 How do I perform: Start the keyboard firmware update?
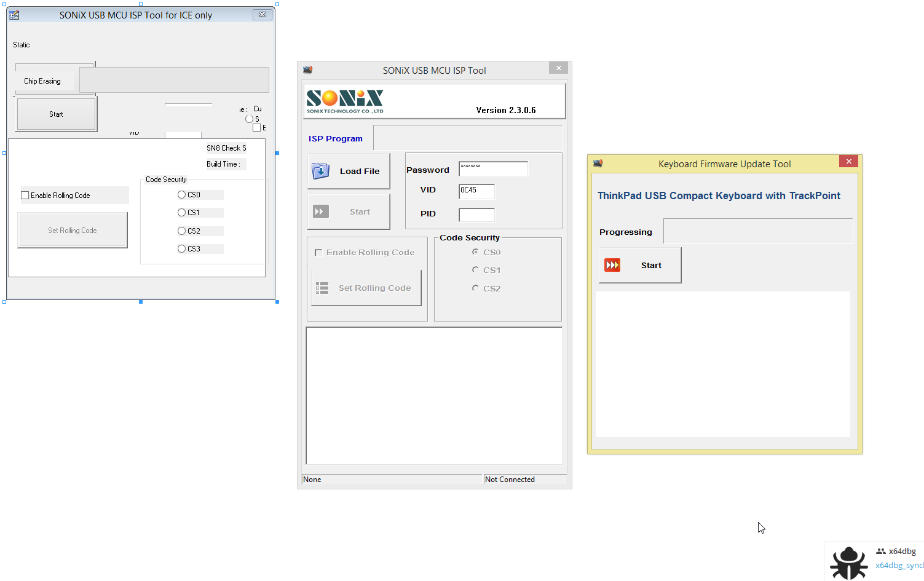click(x=640, y=265)
